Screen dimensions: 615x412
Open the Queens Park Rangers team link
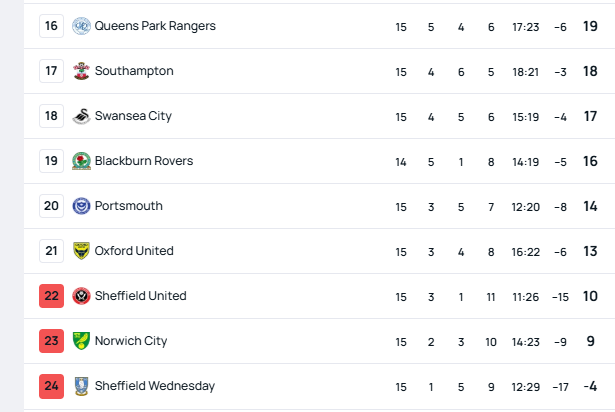tap(155, 26)
